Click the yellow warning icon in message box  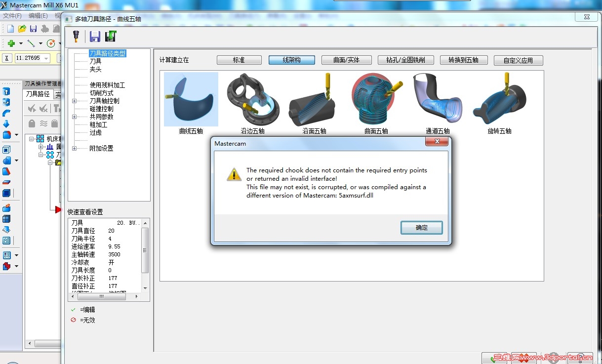pyautogui.click(x=234, y=174)
